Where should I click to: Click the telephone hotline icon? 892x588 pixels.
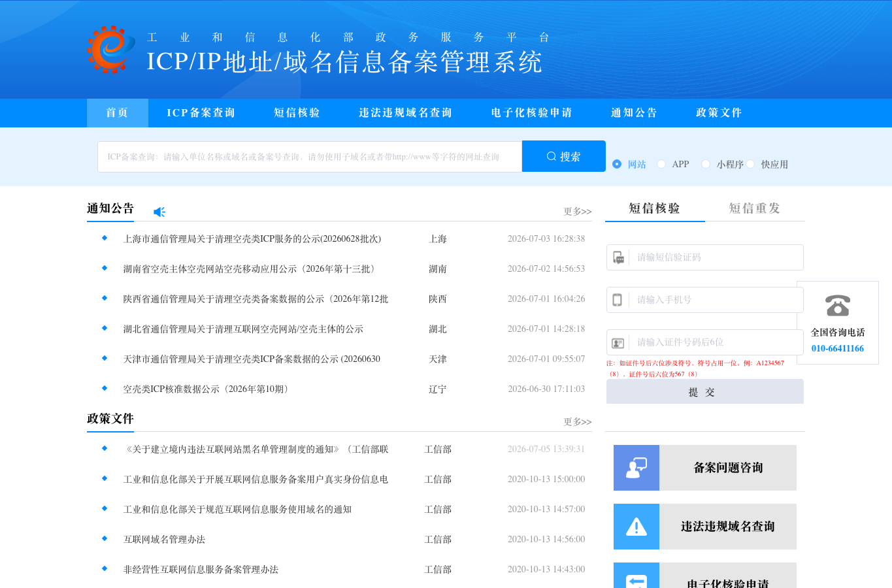tap(838, 306)
